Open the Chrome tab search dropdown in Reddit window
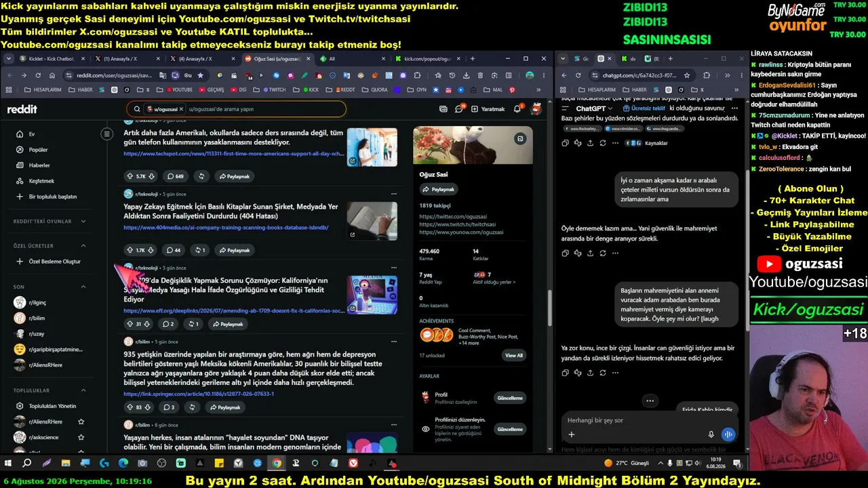The height and width of the screenshot is (488, 868). (x=9, y=59)
